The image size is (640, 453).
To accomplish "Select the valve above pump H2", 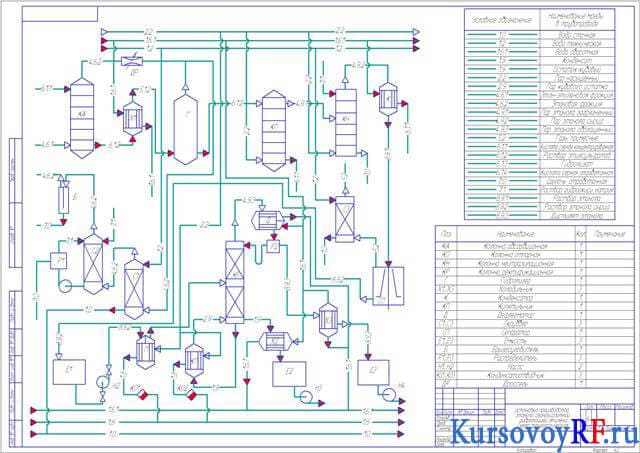I will 109,372.
